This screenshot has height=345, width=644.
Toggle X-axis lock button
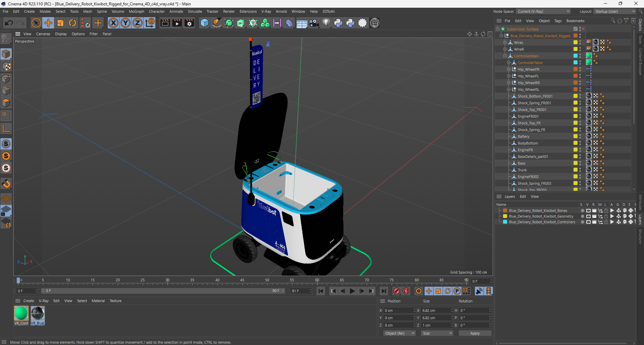[113, 23]
